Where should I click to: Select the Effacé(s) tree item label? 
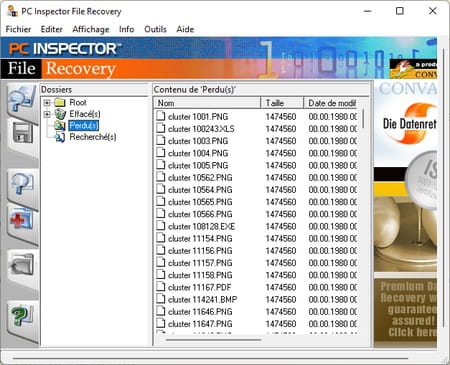point(85,114)
